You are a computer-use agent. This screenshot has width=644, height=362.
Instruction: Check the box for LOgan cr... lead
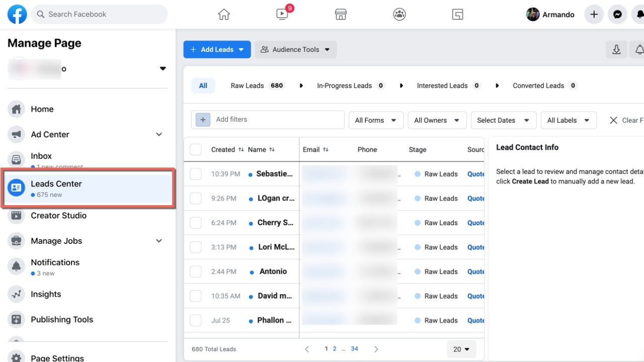196,199
